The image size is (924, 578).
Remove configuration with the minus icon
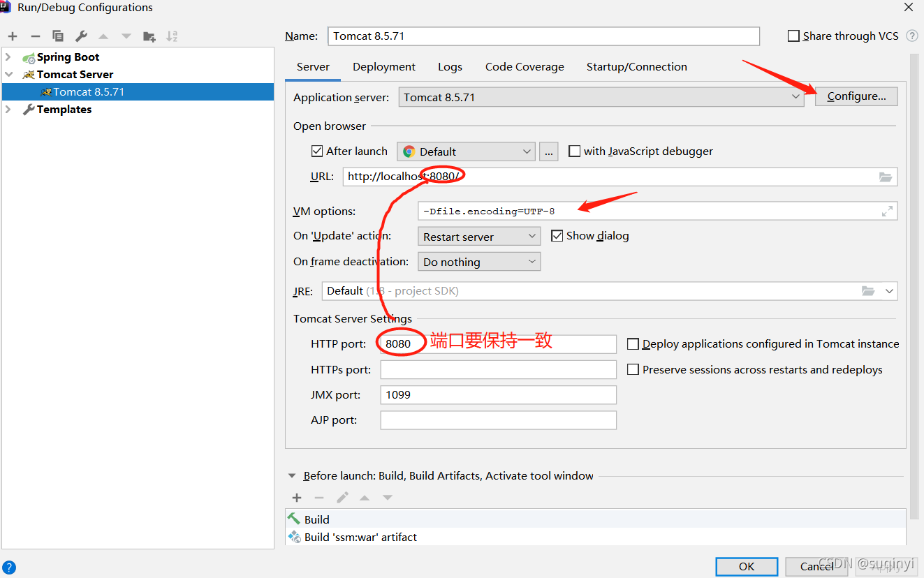tap(36, 36)
